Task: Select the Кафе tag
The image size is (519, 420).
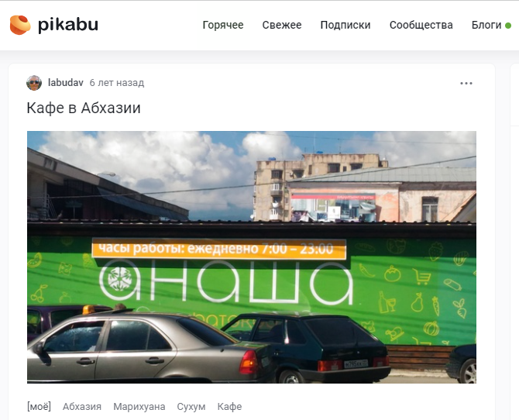Action: pos(229,406)
